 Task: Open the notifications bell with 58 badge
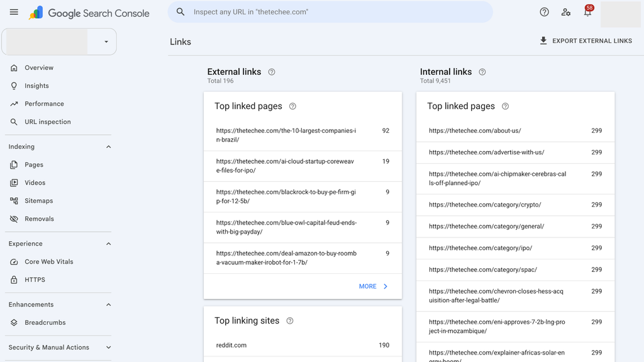click(x=588, y=11)
